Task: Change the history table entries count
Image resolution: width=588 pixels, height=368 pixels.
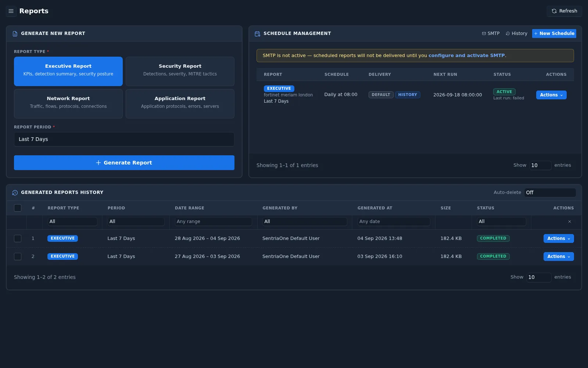Action: click(539, 277)
